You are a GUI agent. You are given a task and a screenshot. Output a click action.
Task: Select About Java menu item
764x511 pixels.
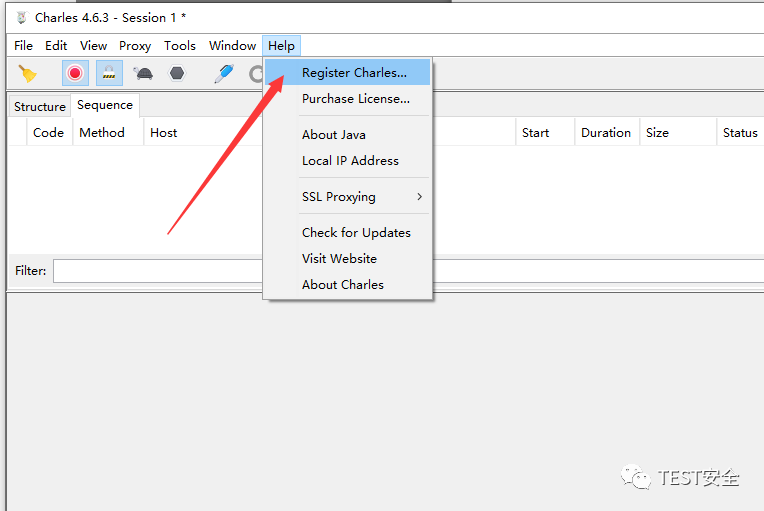click(x=347, y=135)
